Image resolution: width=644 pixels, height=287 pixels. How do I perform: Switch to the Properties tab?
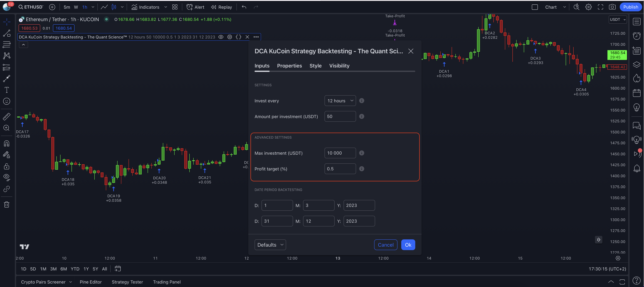click(x=289, y=66)
